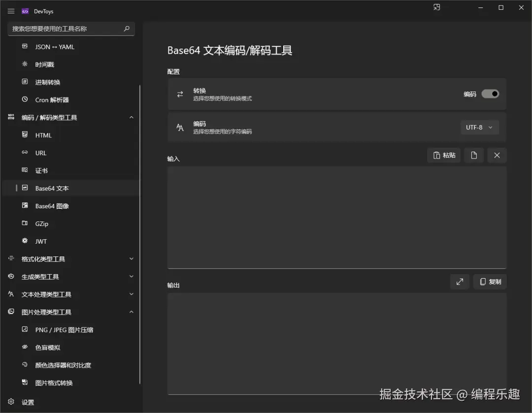
Task: Clear the input with the X button
Action: [497, 155]
